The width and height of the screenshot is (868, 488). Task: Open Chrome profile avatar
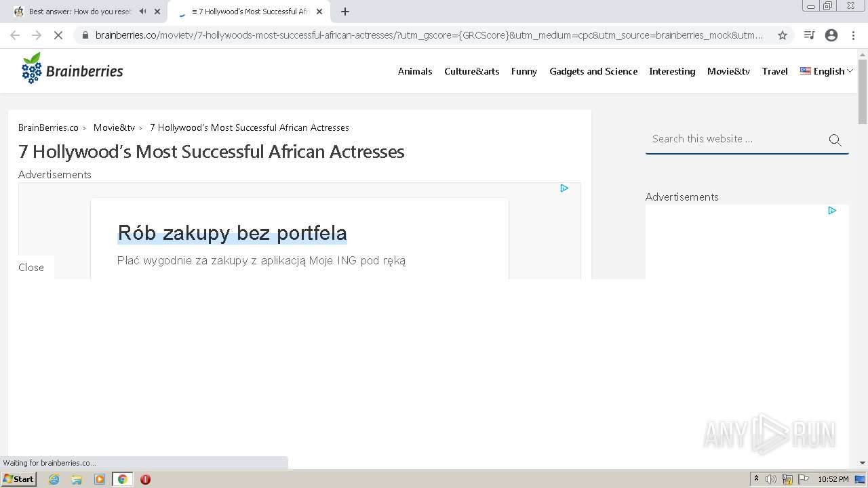tap(831, 35)
